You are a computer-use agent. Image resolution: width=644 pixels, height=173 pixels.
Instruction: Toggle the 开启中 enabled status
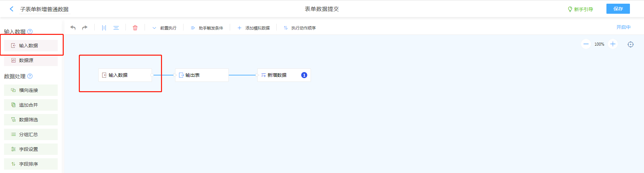pos(623,27)
